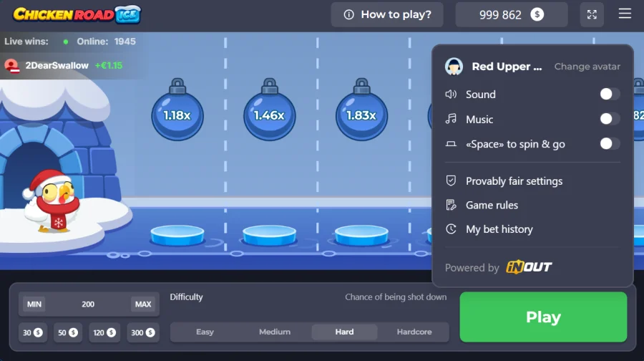
Task: Select the 50 bet preset
Action: click(68, 332)
